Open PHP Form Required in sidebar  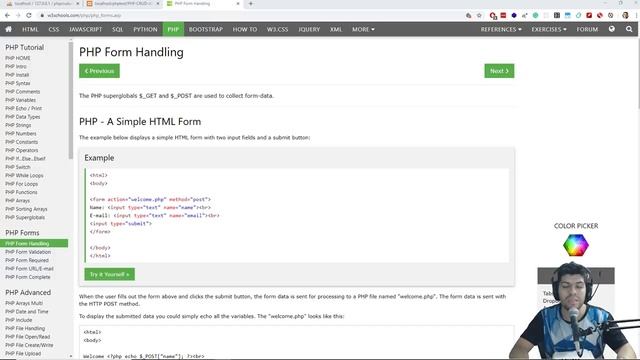(27, 260)
